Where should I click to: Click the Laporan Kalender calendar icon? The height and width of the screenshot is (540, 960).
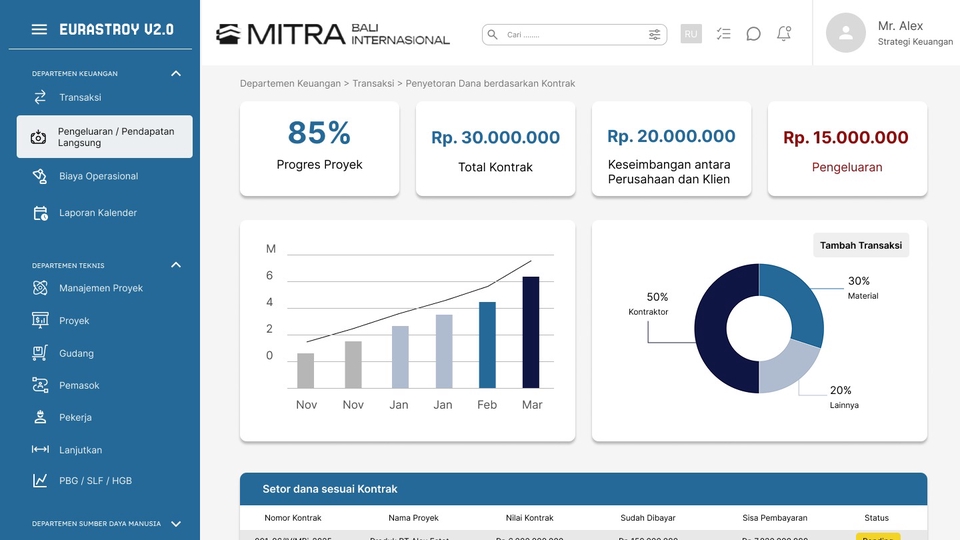[x=40, y=213]
